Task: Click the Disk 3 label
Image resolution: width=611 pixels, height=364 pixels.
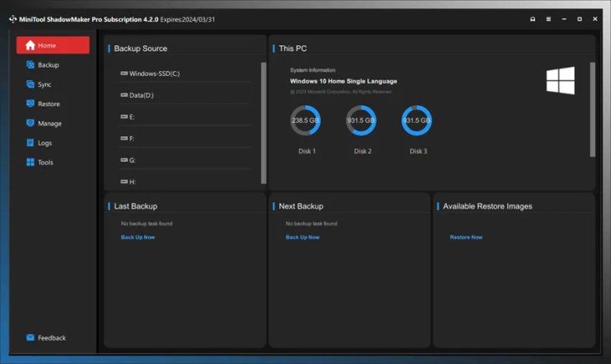Action: 418,151
